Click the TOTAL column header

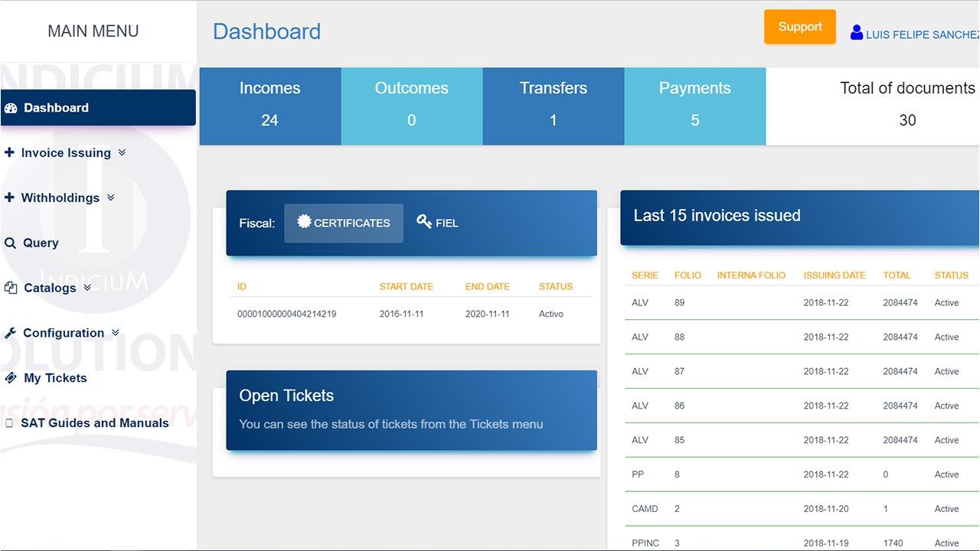pos(897,275)
